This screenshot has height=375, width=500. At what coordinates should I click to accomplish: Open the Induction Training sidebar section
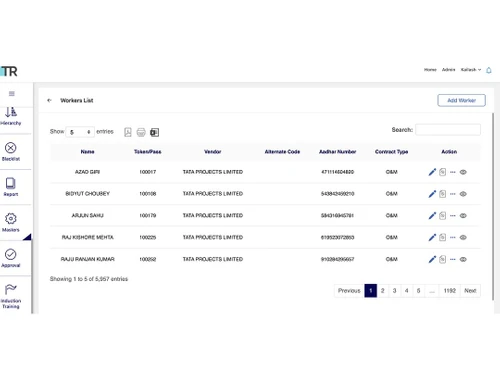pyautogui.click(x=11, y=296)
